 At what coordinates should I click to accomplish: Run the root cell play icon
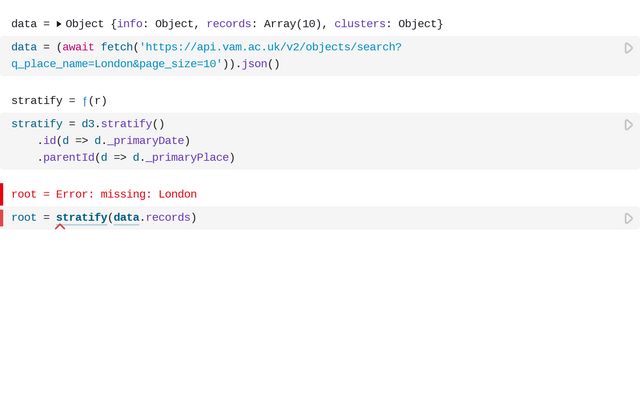[628, 218]
